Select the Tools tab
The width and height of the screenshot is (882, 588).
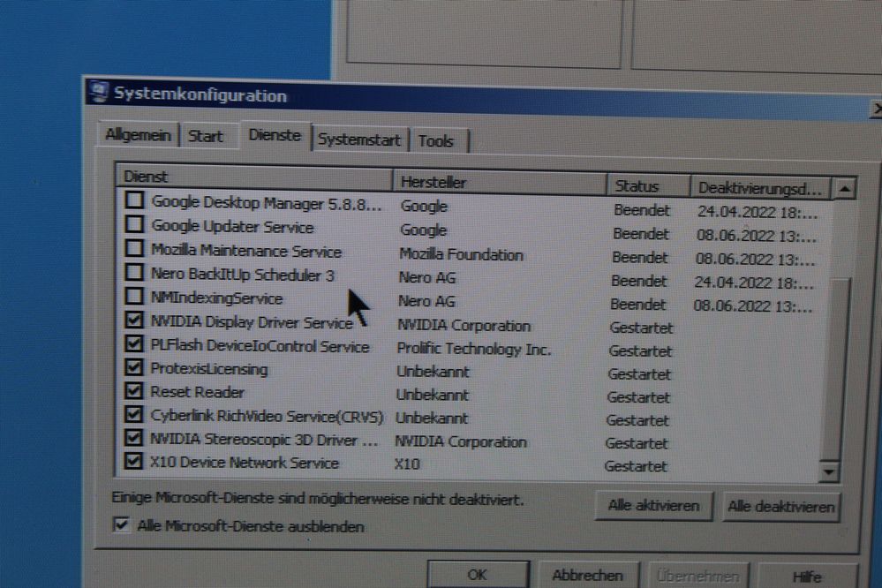coord(436,141)
